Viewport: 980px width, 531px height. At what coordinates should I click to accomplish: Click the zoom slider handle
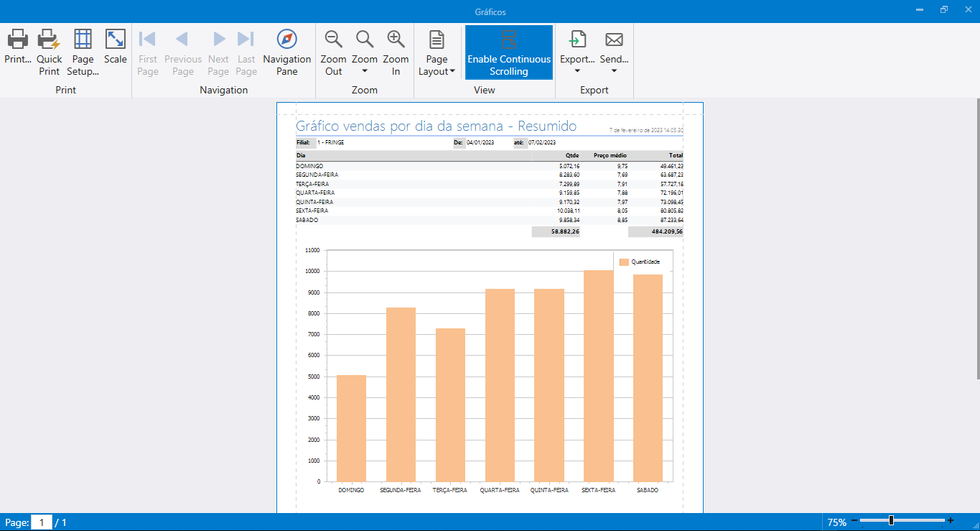pyautogui.click(x=891, y=521)
